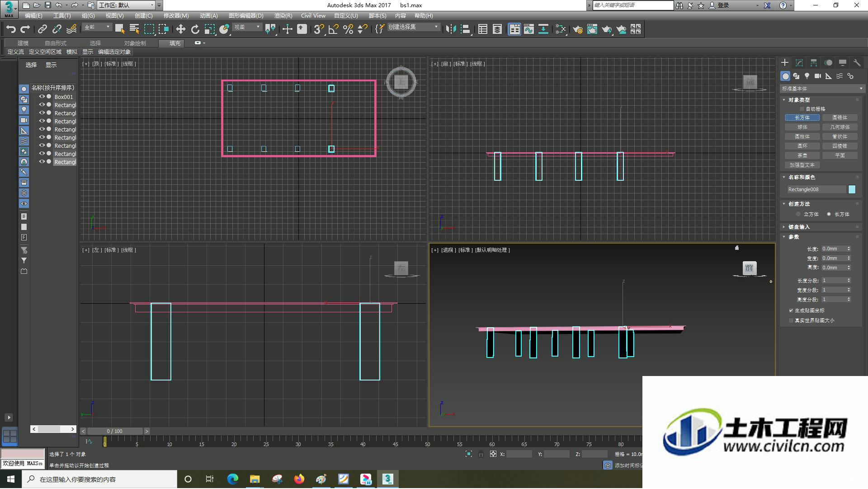Image resolution: width=868 pixels, height=489 pixels.
Task: Activate the Select and Scale tool
Action: [x=209, y=29]
